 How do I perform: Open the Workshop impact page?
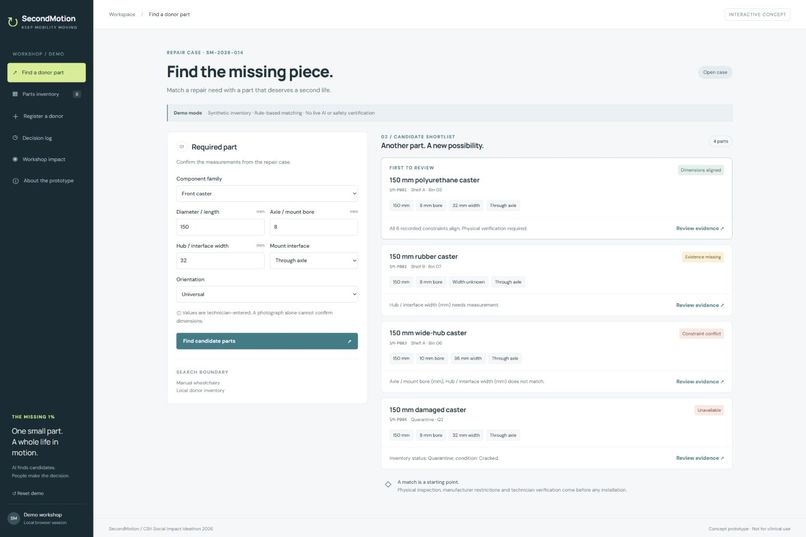click(46, 159)
